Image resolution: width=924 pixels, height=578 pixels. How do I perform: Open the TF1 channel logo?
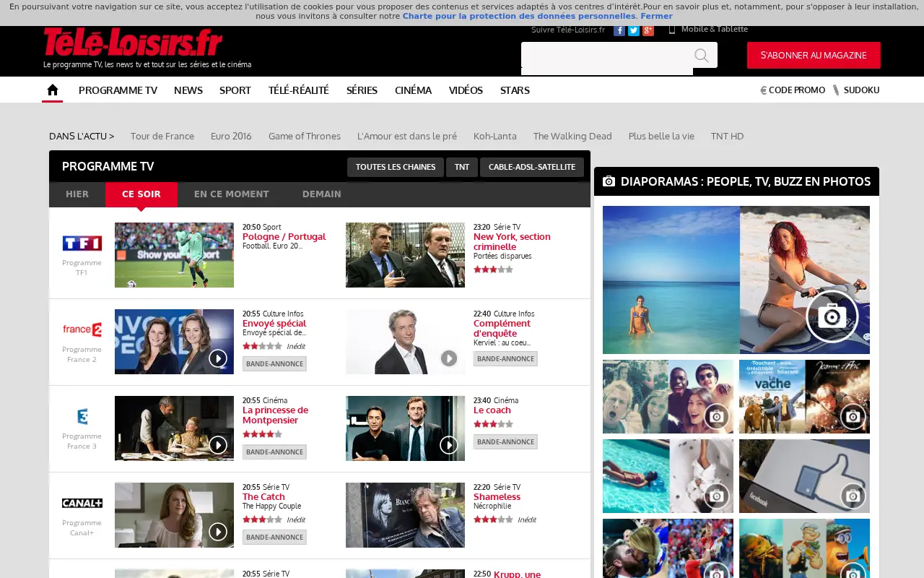pyautogui.click(x=82, y=243)
